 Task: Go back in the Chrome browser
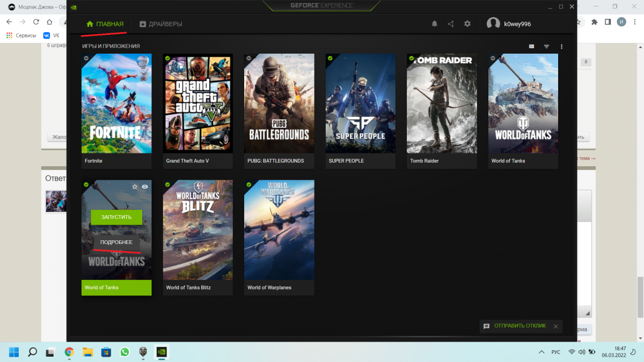tap(9, 22)
